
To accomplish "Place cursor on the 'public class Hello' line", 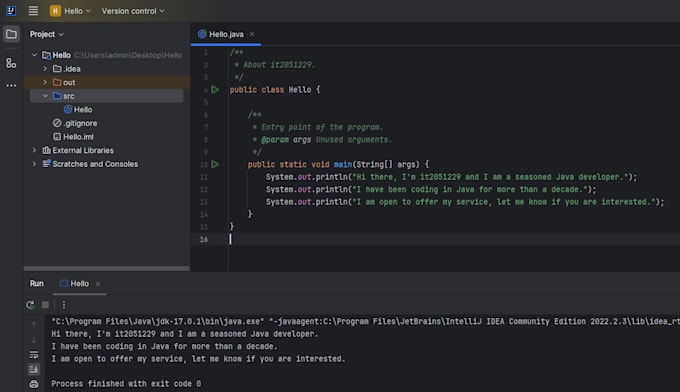I will click(x=275, y=90).
